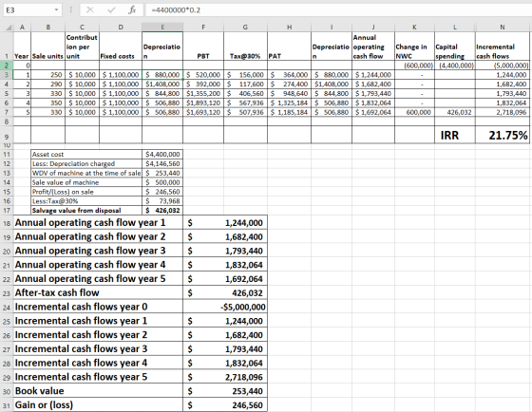Viewport: 532px width, 412px height.
Task: Click the (4,400,000) capital spending cell
Action: [x=455, y=66]
